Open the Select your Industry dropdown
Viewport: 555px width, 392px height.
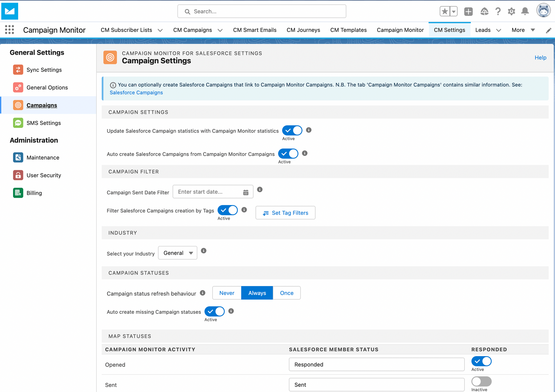[x=177, y=253]
